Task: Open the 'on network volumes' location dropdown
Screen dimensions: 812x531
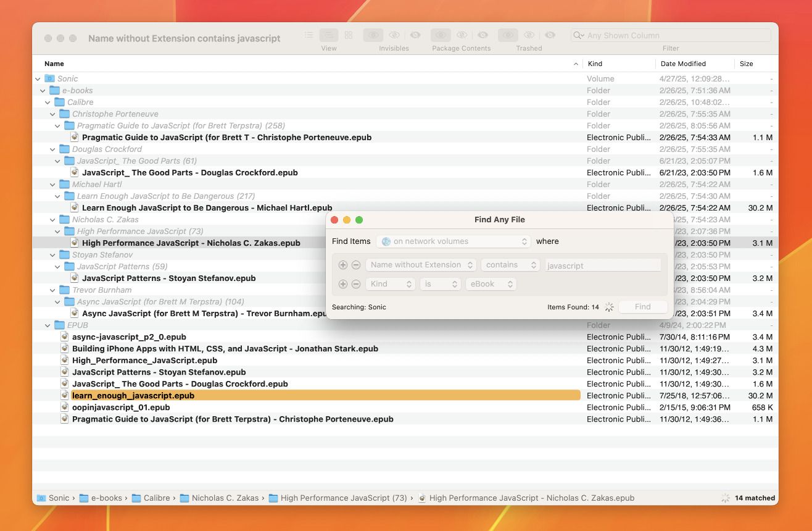Action: [454, 241]
